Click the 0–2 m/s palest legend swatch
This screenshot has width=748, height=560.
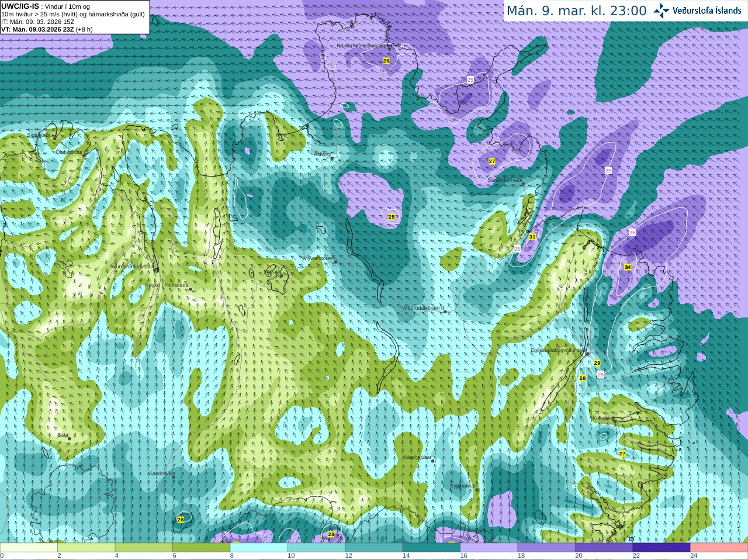click(x=29, y=547)
